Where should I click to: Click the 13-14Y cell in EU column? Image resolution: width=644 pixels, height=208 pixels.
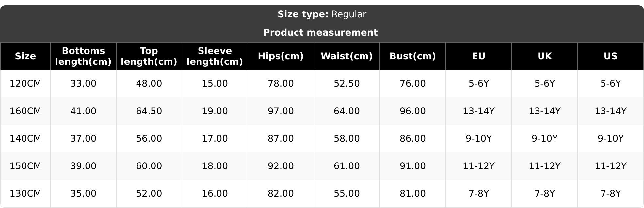tap(479, 111)
